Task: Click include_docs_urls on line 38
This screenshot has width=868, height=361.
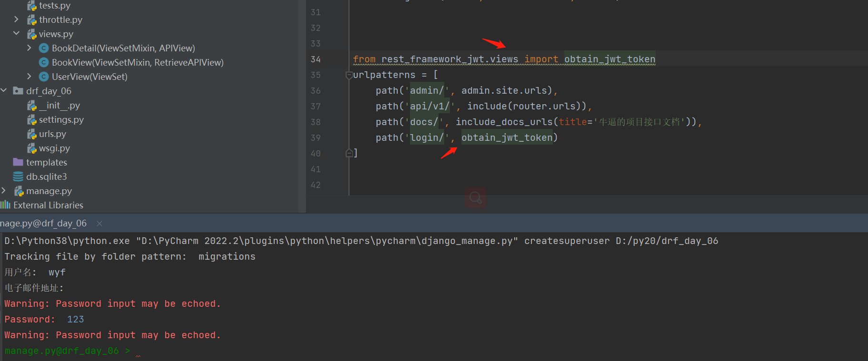Action: 504,122
